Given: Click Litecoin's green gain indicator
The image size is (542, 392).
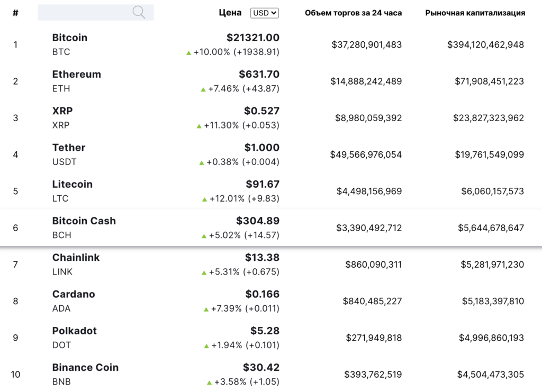Looking at the screenshot, I should (203, 199).
